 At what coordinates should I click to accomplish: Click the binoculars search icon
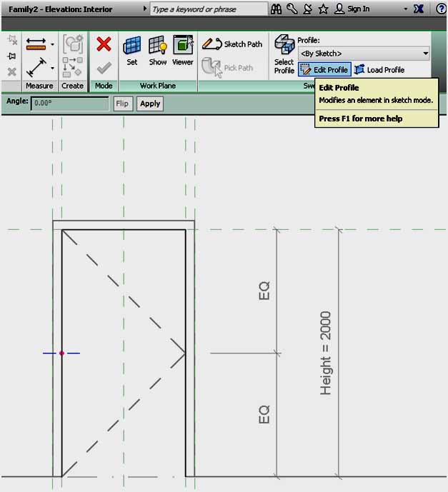(277, 9)
